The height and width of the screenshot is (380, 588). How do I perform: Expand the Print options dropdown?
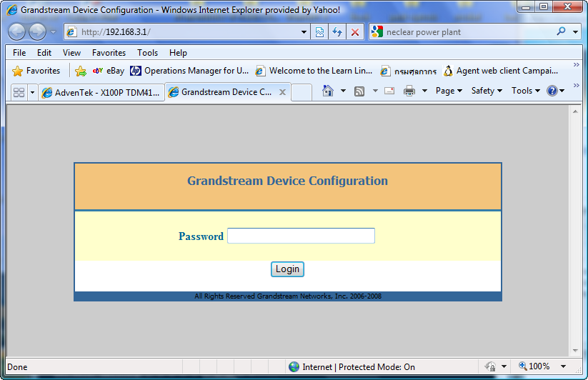pos(424,91)
